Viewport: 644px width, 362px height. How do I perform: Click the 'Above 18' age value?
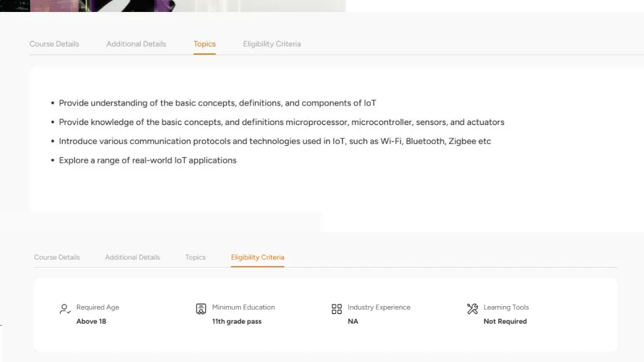[91, 321]
